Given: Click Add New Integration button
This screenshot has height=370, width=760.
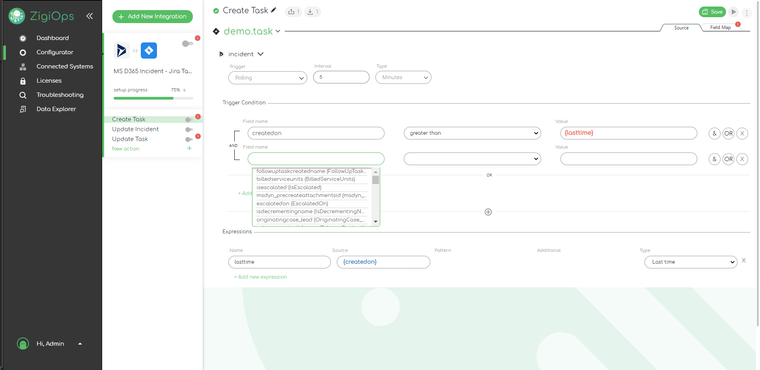Looking at the screenshot, I should (152, 16).
